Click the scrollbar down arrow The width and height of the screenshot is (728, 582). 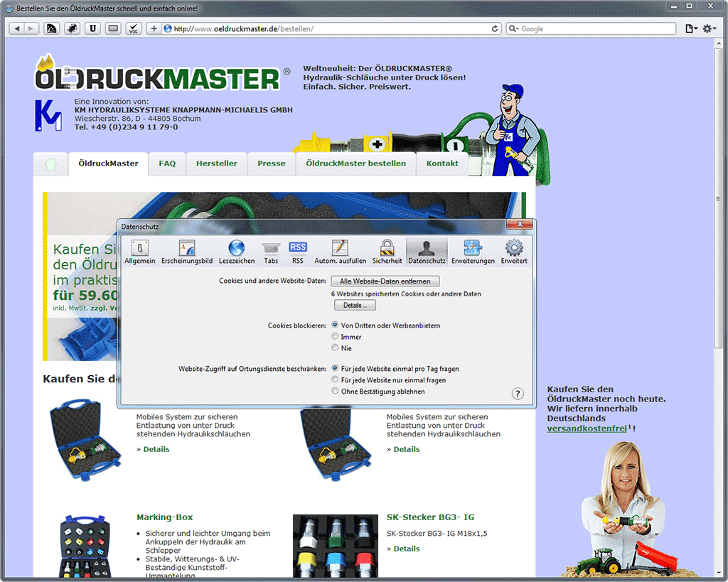[x=718, y=573]
